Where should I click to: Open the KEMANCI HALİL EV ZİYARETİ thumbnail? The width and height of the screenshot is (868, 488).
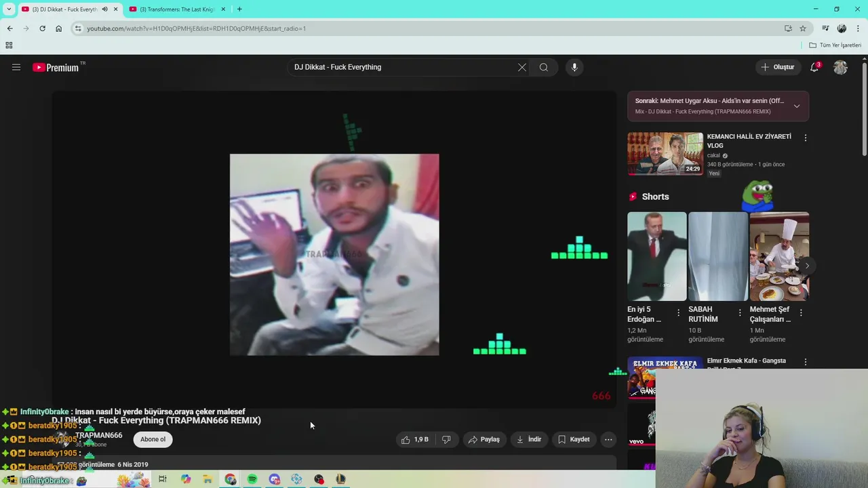pos(665,154)
